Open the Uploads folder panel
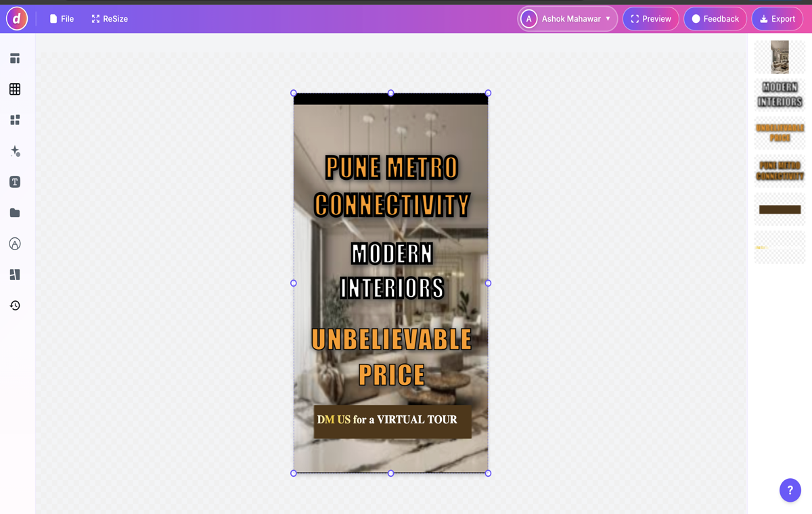Viewport: 812px width, 514px height. click(15, 212)
